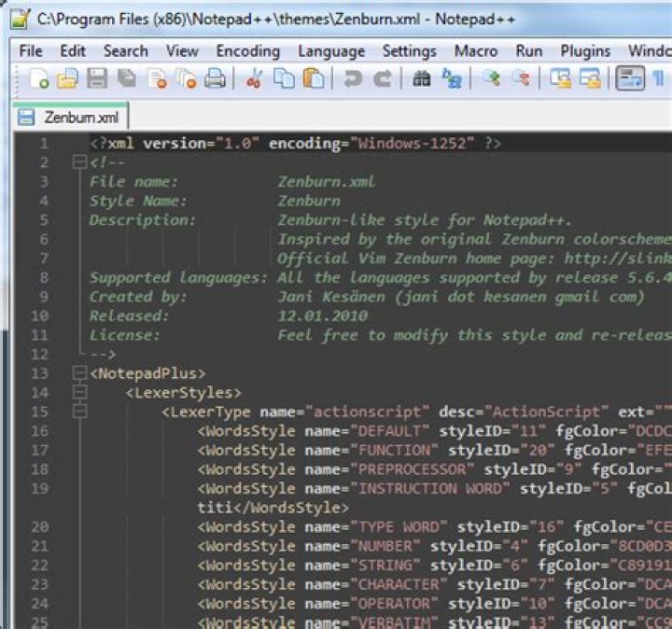Collapse the NotepadPlus fold marker on line 13
This screenshot has height=629, width=672.
click(x=79, y=372)
